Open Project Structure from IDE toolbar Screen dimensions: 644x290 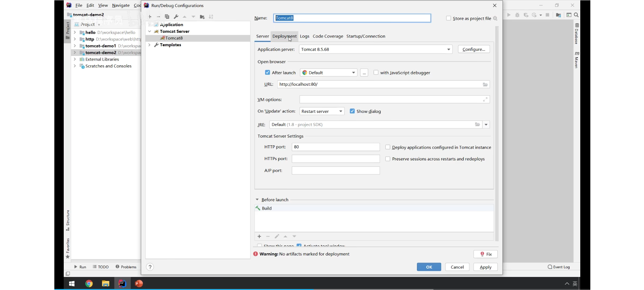(558, 15)
